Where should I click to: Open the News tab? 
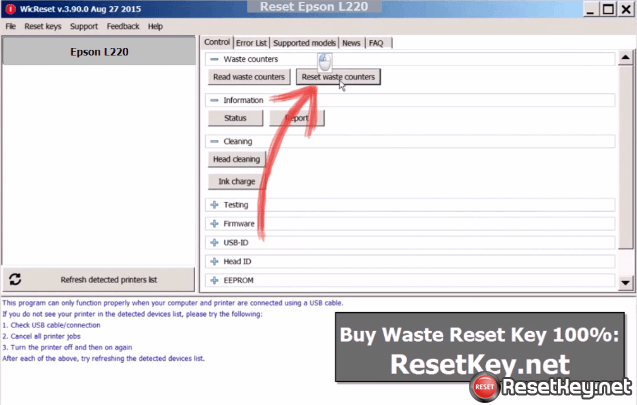351,43
